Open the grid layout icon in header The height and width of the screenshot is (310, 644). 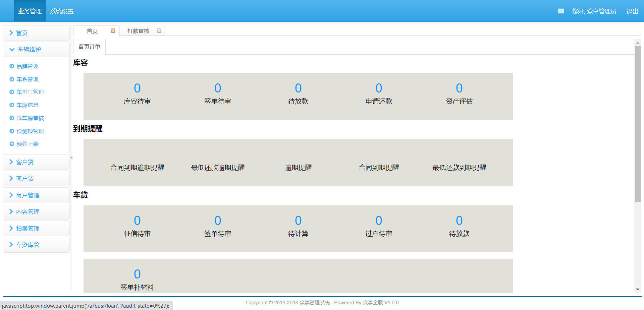(x=561, y=11)
